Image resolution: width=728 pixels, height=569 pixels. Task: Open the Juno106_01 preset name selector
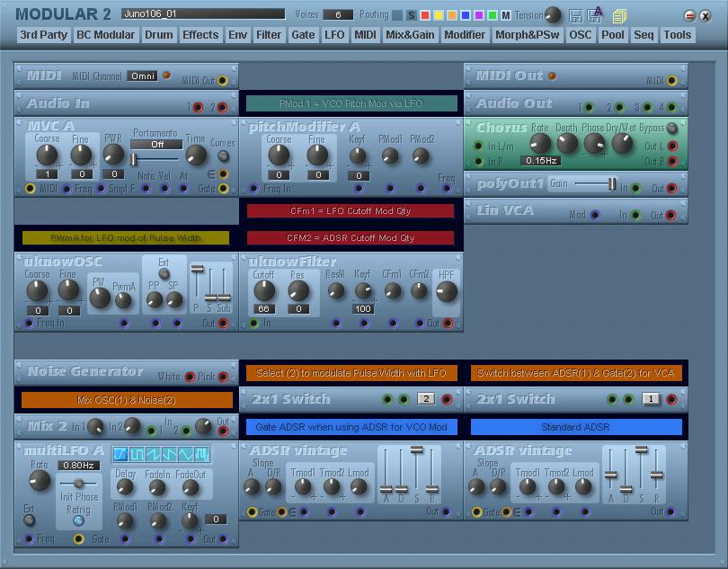[202, 14]
